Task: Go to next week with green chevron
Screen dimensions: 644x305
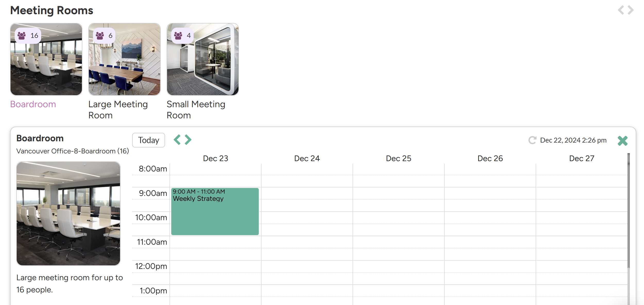Action: pyautogui.click(x=188, y=140)
